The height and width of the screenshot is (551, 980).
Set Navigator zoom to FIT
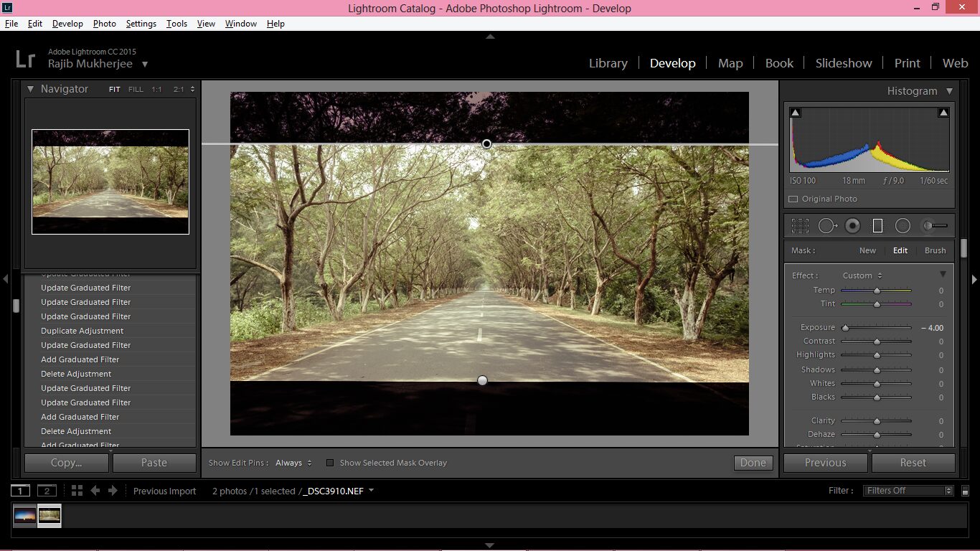click(115, 90)
